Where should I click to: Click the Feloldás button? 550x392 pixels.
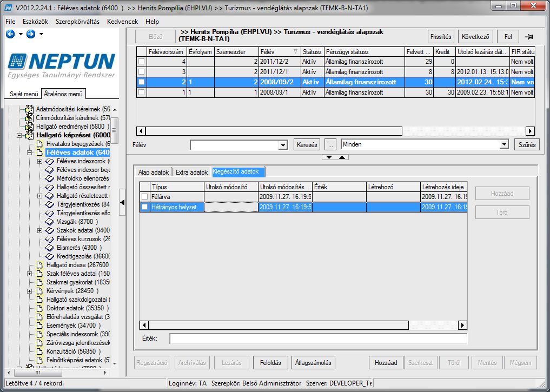(x=270, y=363)
